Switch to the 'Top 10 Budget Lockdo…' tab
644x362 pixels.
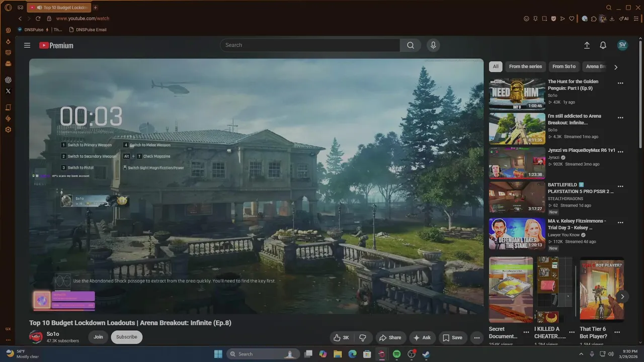[x=59, y=8]
